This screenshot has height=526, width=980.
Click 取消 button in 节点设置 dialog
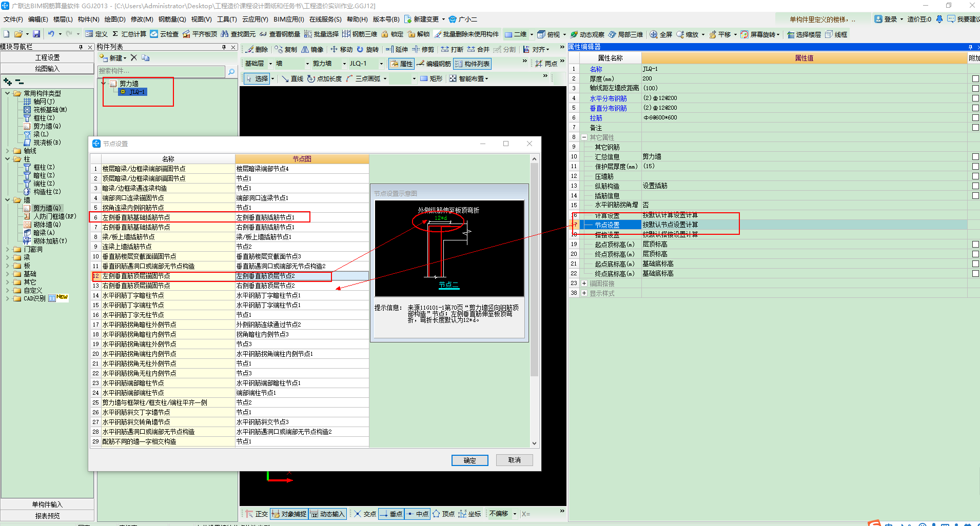(514, 460)
